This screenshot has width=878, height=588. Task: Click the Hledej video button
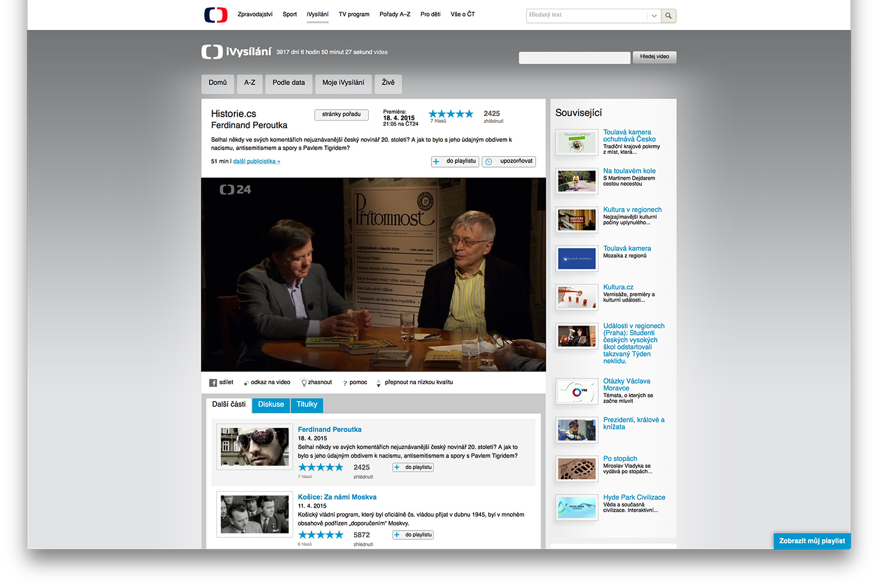click(x=654, y=57)
